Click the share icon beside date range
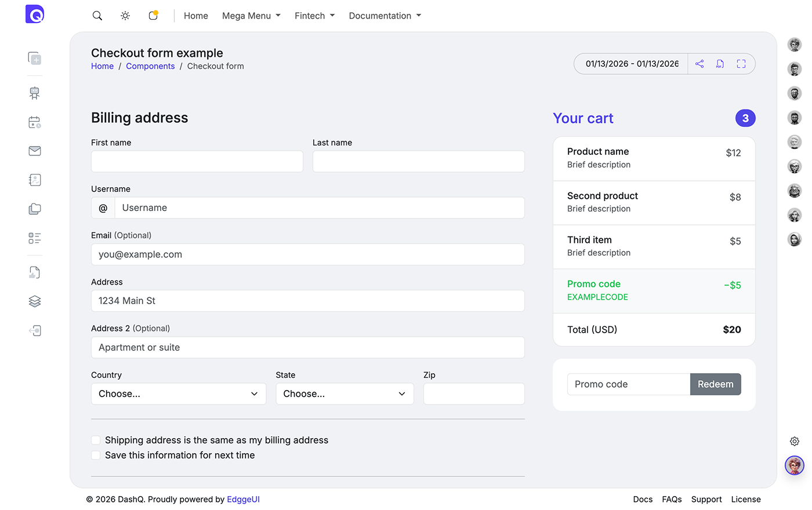The height and width of the screenshot is (510, 812). 699,64
